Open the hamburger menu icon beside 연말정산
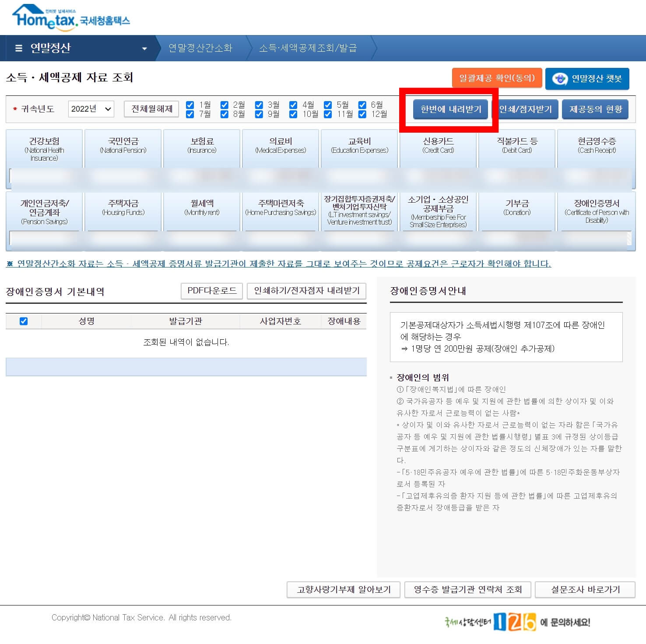 coord(18,48)
